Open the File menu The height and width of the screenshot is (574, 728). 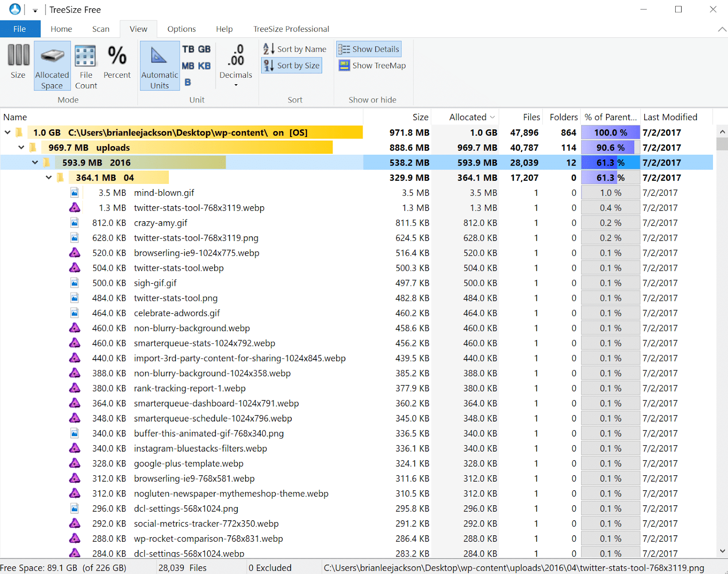click(20, 29)
